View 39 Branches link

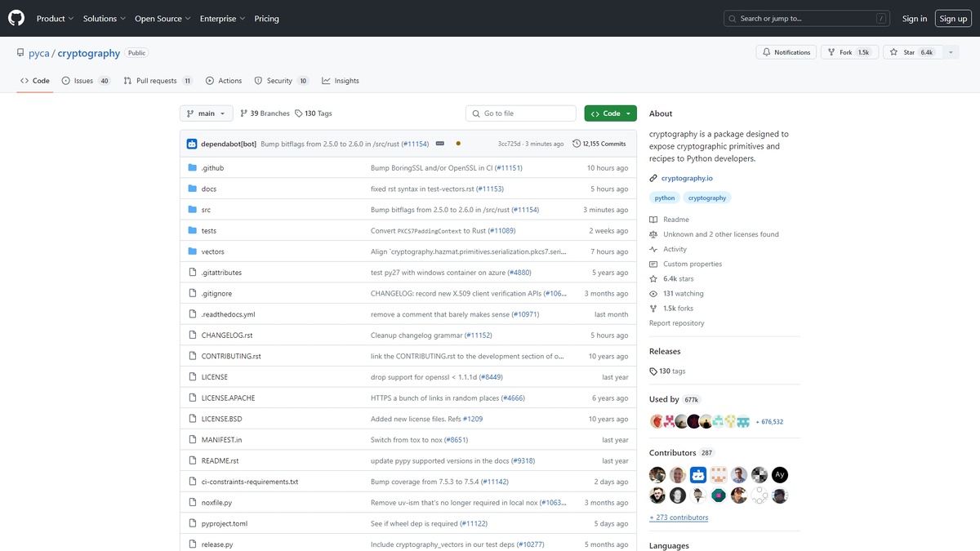(265, 113)
